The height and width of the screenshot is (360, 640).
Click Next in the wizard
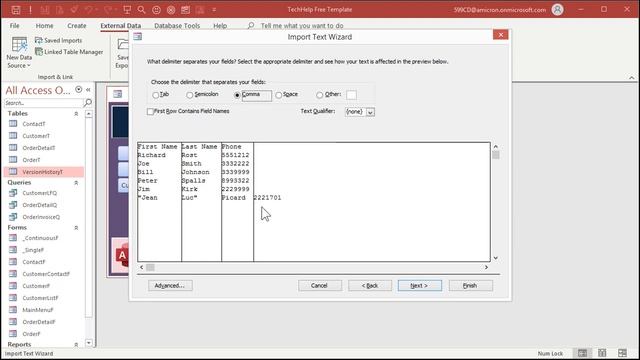pos(420,286)
